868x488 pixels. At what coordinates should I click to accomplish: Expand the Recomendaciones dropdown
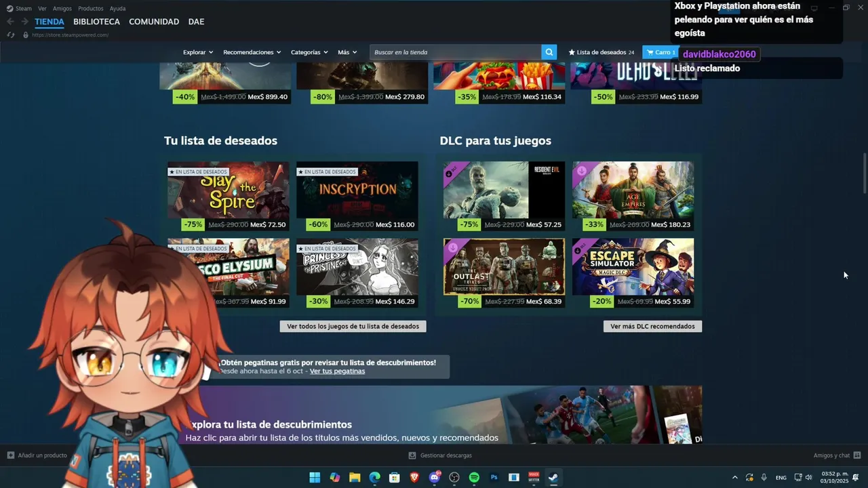click(252, 52)
